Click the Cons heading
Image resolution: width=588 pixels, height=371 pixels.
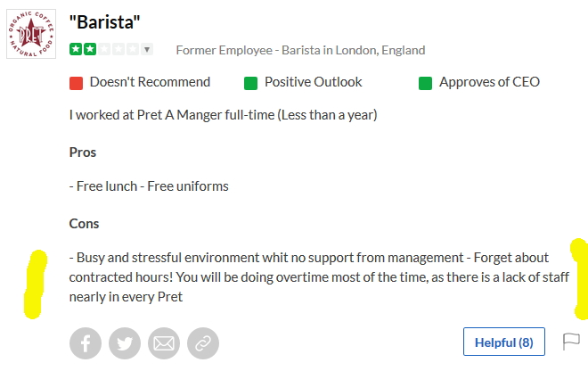[x=84, y=223]
